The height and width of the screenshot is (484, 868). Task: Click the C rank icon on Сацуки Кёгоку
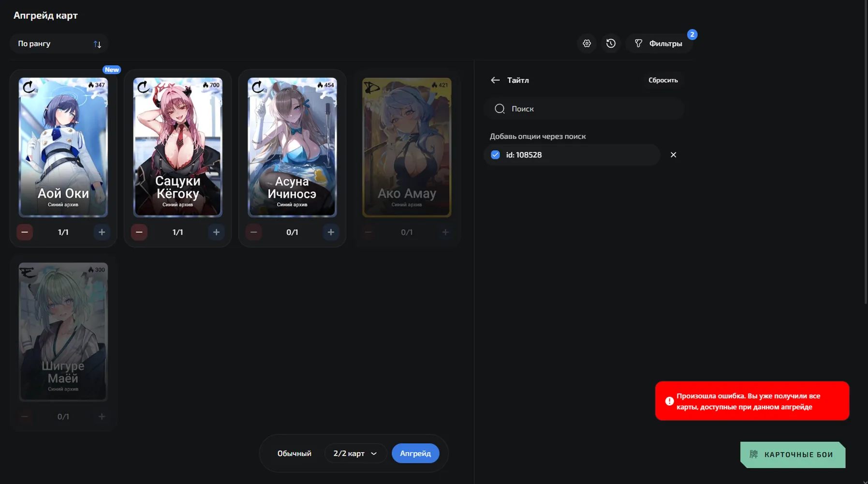click(144, 87)
